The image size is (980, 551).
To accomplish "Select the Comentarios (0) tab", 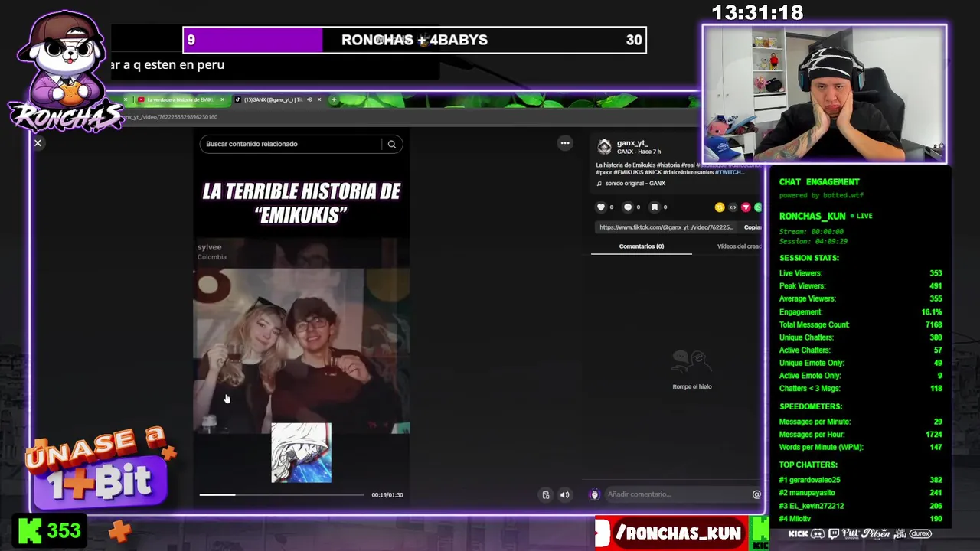I will (642, 246).
